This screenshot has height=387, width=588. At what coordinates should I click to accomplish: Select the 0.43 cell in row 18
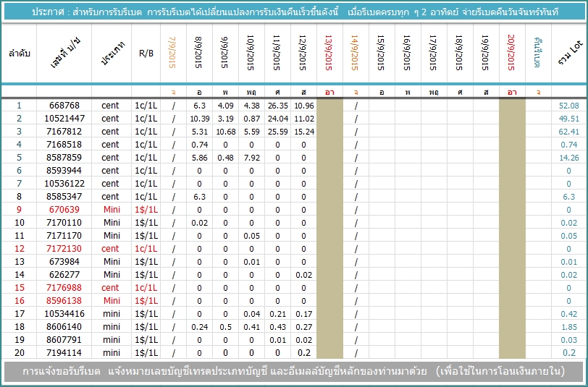tap(277, 327)
